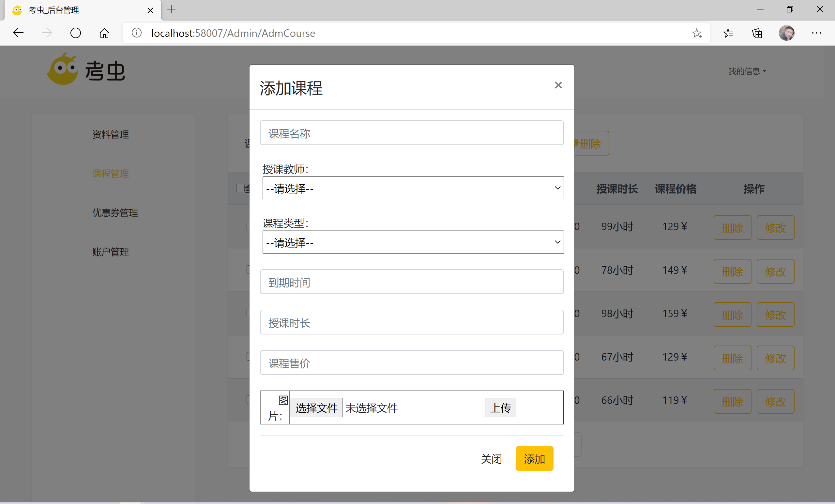This screenshot has height=504, width=835.
Task: Open a new browser tab
Action: coord(172,9)
